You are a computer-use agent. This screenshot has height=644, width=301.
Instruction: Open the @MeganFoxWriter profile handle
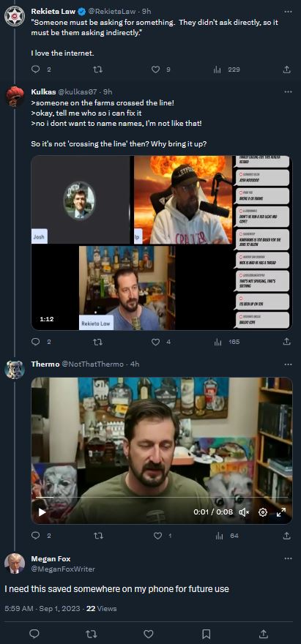pos(63,569)
